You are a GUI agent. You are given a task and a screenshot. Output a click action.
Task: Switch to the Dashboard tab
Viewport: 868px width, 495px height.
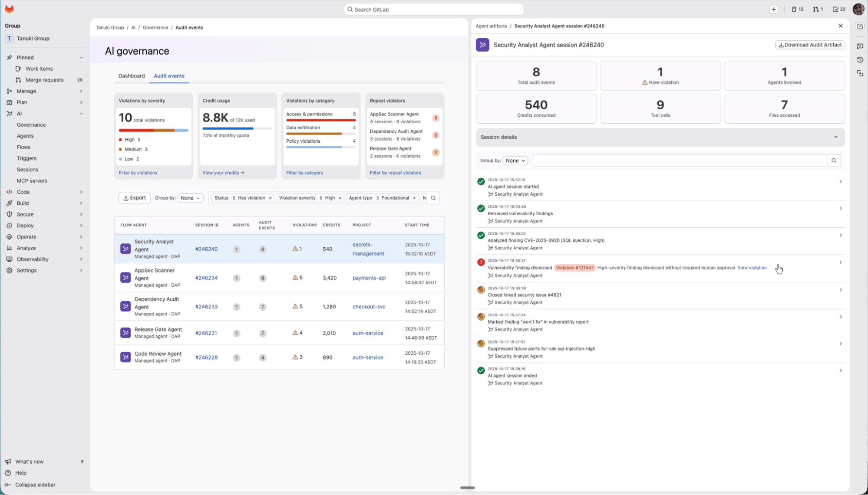point(132,76)
